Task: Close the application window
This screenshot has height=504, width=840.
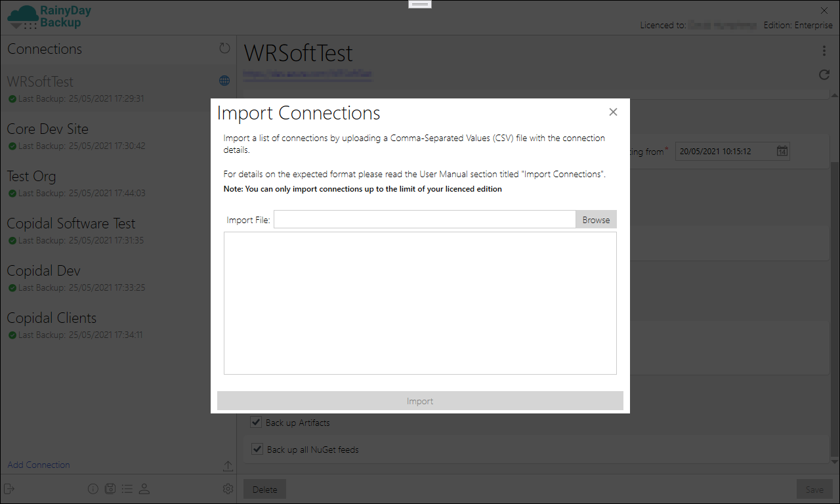Action: coord(824,10)
